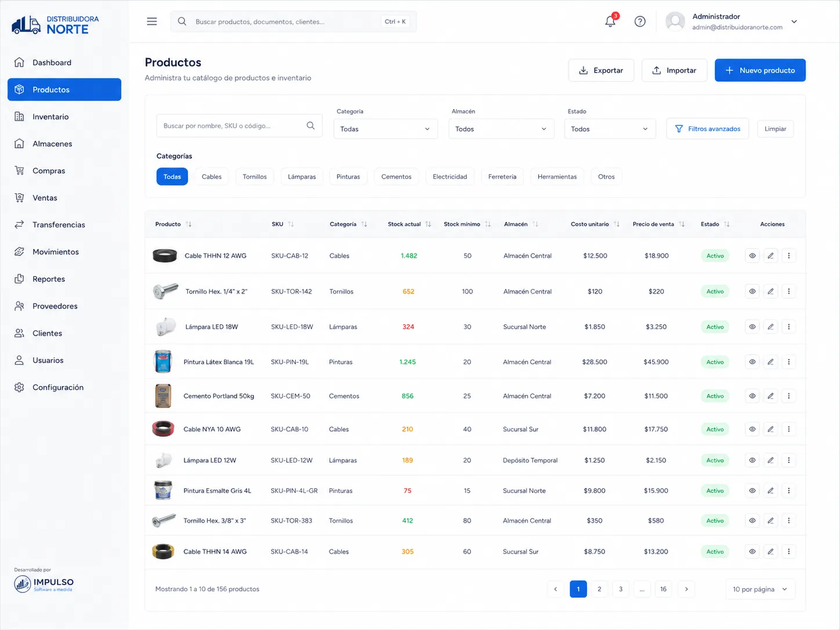
Task: Go to page 16 in pagination
Action: [663, 589]
